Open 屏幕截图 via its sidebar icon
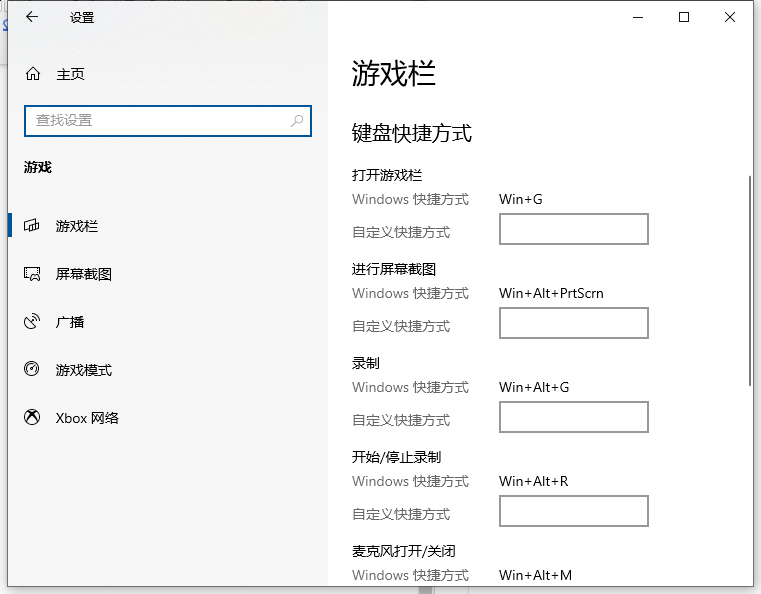The image size is (761, 594). point(33,274)
